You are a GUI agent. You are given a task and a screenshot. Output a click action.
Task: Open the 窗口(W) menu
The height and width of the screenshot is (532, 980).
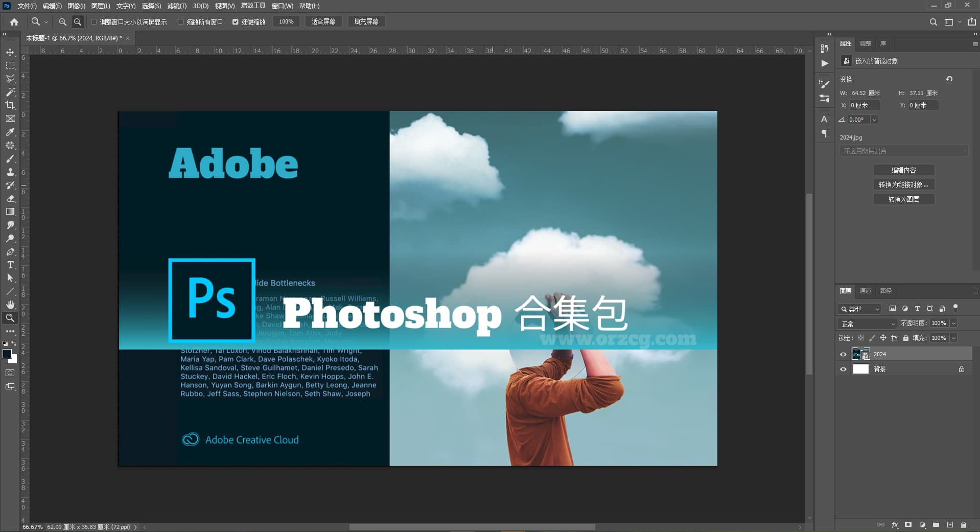click(282, 6)
